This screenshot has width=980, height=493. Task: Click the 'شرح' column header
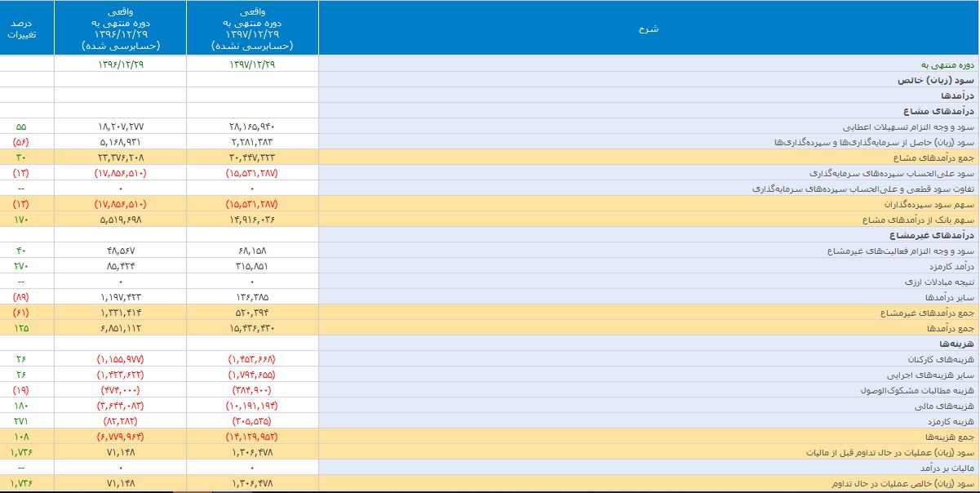648,29
